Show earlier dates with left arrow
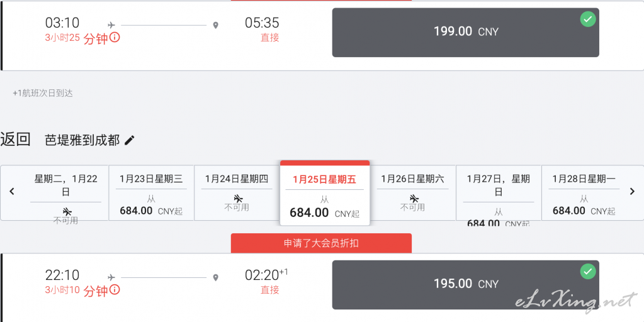The image size is (644, 322). click(x=12, y=191)
